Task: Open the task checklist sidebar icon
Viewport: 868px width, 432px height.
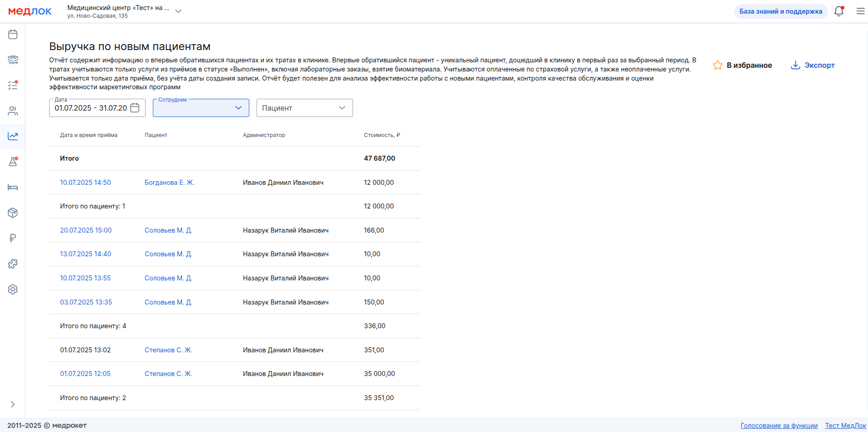Action: [x=13, y=85]
